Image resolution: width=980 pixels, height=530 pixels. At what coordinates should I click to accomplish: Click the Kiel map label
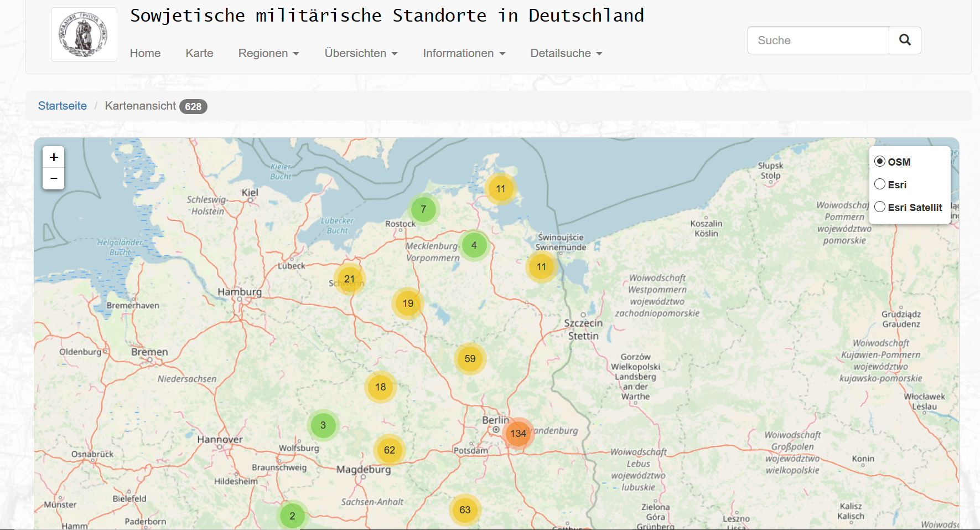250,193
